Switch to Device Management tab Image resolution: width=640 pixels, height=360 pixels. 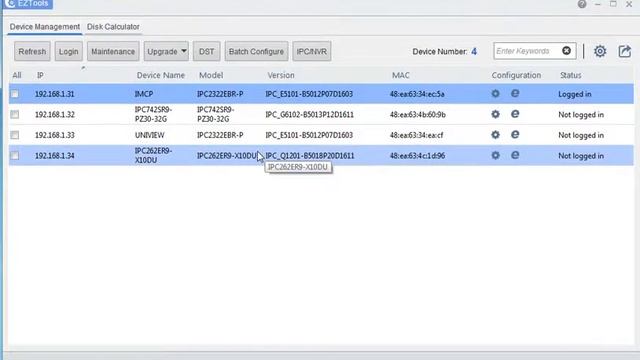coord(45,27)
